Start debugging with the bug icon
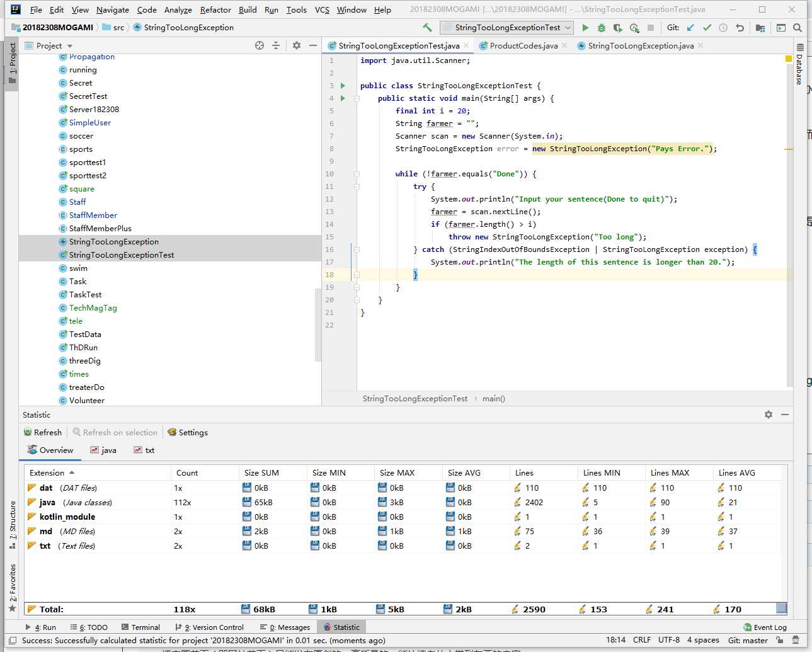Screen dimensions: 812x652 click(x=602, y=28)
